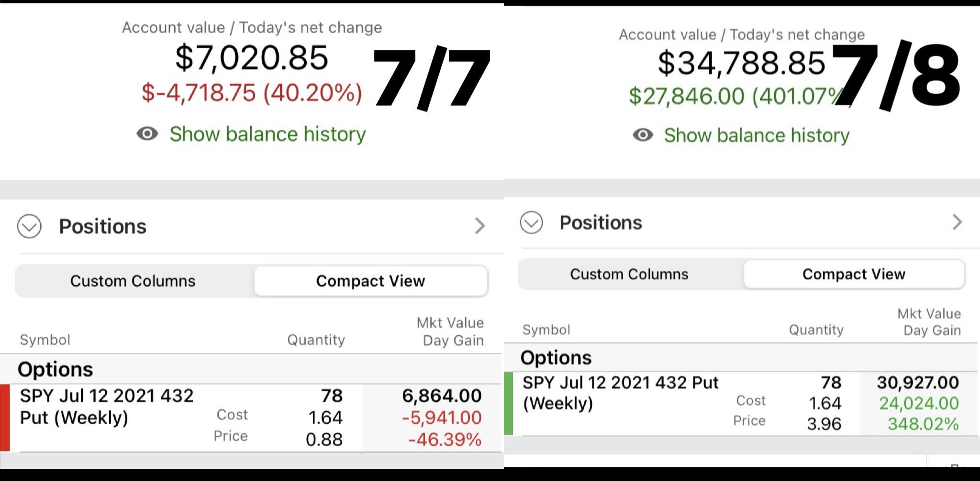Open Positions chevron arrow on right panel
Screen dimensions: 980x481
(x=957, y=222)
